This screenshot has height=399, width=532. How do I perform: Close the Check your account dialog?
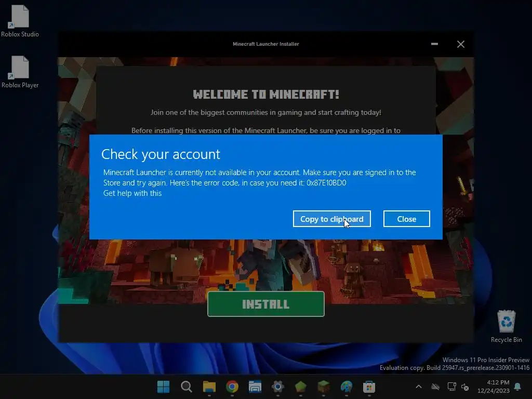pyautogui.click(x=406, y=219)
